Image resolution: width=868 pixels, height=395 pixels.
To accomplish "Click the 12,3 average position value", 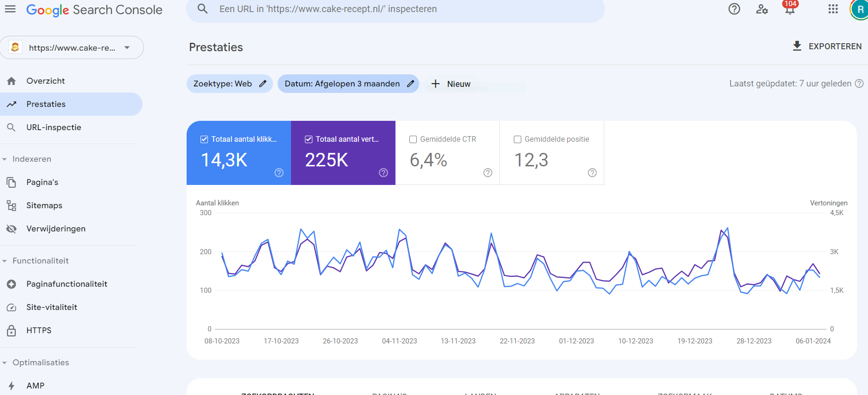I will (x=531, y=160).
